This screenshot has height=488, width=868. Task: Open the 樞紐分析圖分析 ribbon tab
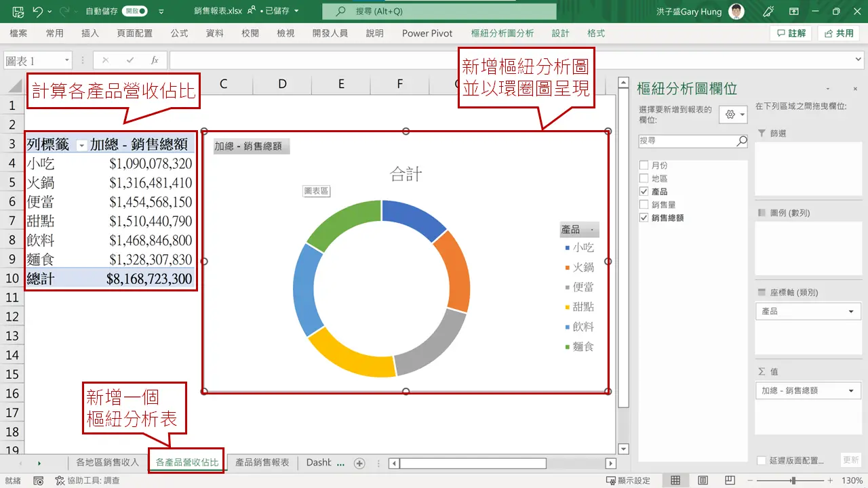pos(502,33)
